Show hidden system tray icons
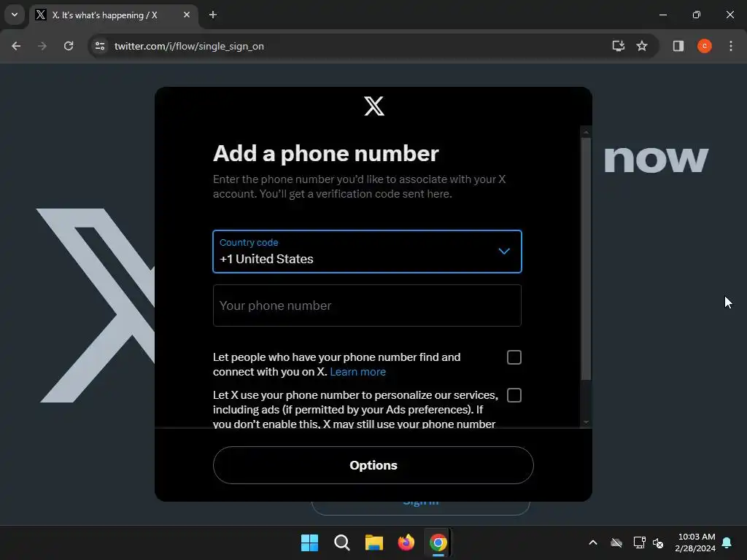Viewport: 747px width, 560px height. (x=593, y=542)
